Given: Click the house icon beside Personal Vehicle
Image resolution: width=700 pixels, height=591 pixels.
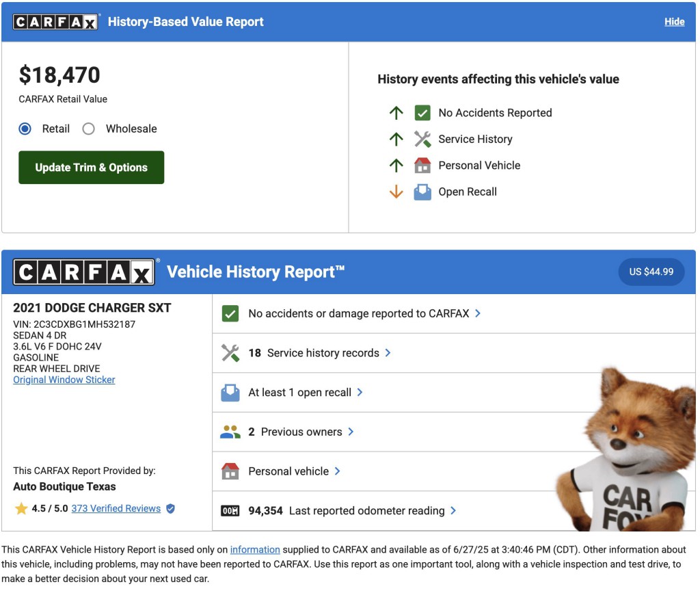Looking at the screenshot, I should point(422,166).
